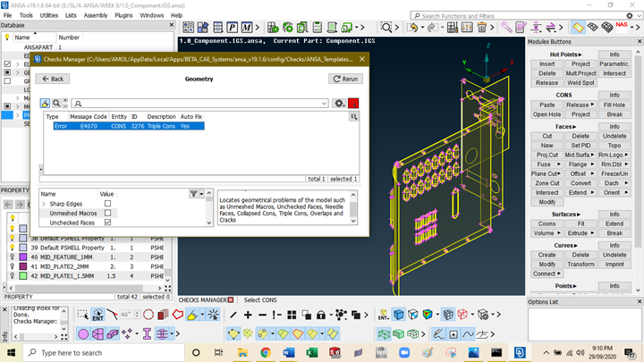The width and height of the screenshot is (644, 362).
Task: Open Microsoft Word from the taskbar
Action: [289, 352]
